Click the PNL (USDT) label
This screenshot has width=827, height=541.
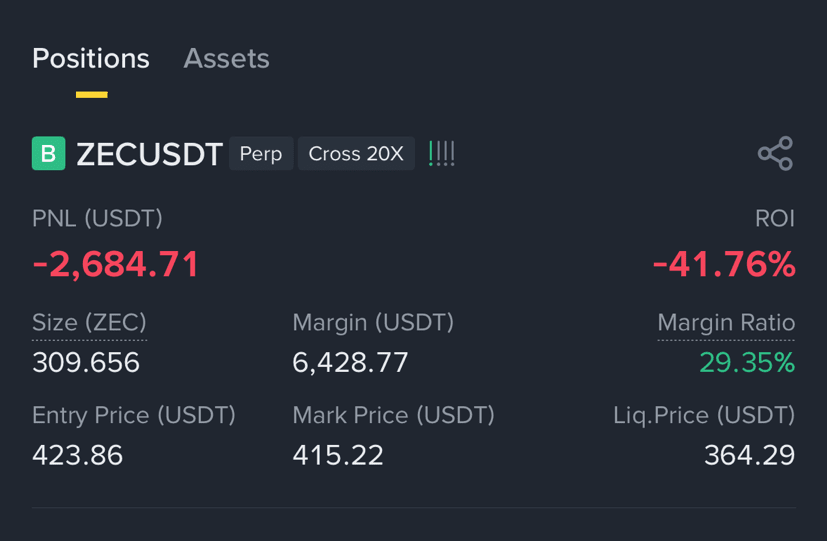[x=97, y=219]
